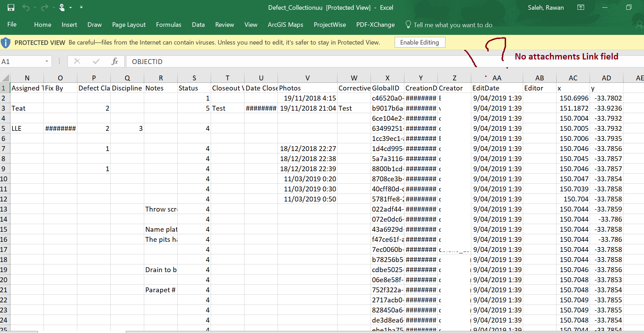Switch to the Home tab

[x=42, y=25]
